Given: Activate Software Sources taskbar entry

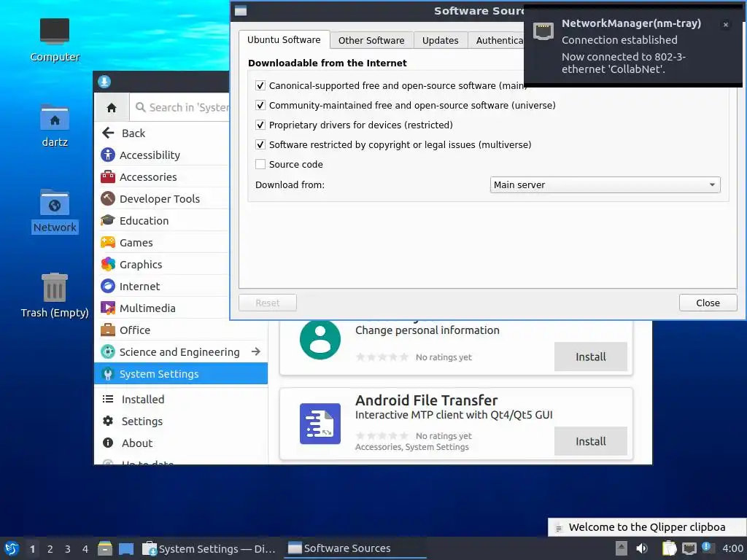Looking at the screenshot, I should pyautogui.click(x=355, y=548).
